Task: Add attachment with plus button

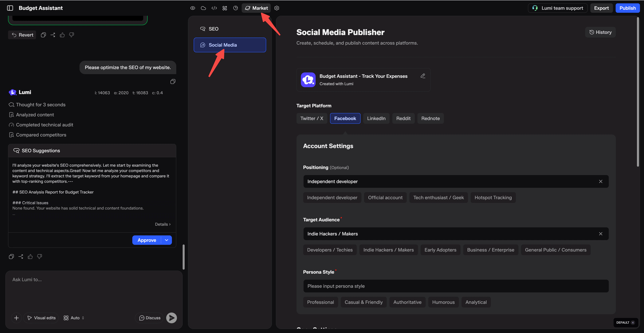Action: (16, 318)
